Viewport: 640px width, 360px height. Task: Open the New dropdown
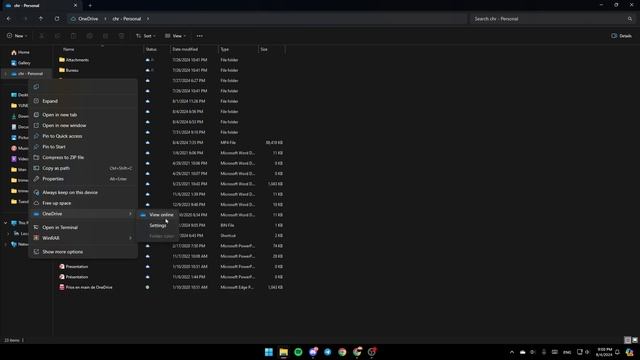point(17,36)
